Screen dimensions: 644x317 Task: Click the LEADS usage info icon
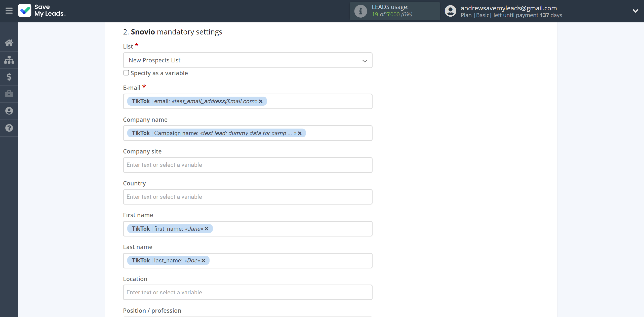coord(360,11)
